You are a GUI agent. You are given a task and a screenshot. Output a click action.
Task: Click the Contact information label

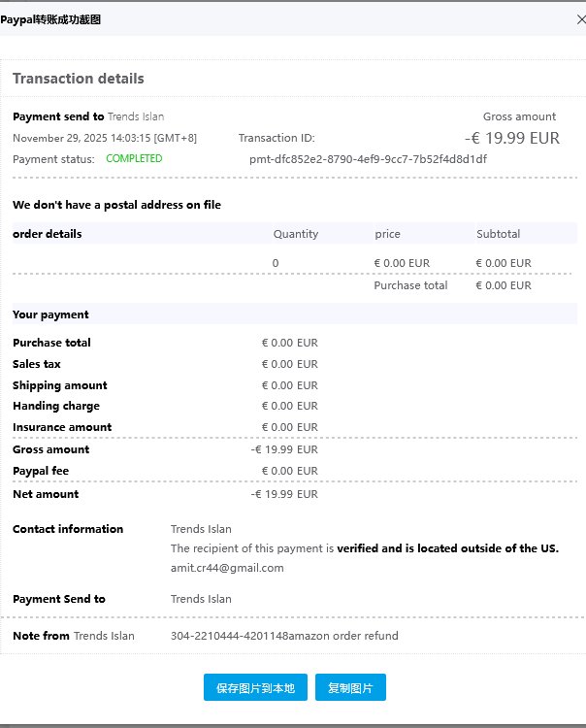pos(68,529)
